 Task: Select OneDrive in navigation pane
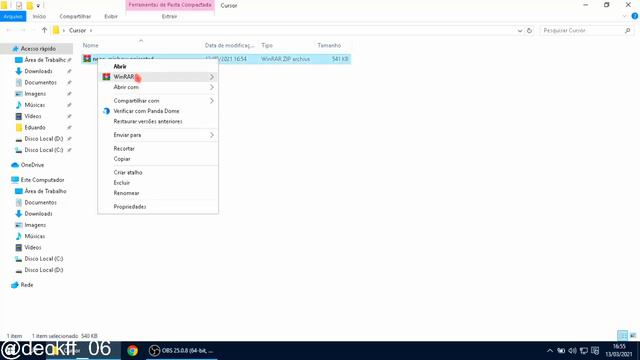pos(32,165)
